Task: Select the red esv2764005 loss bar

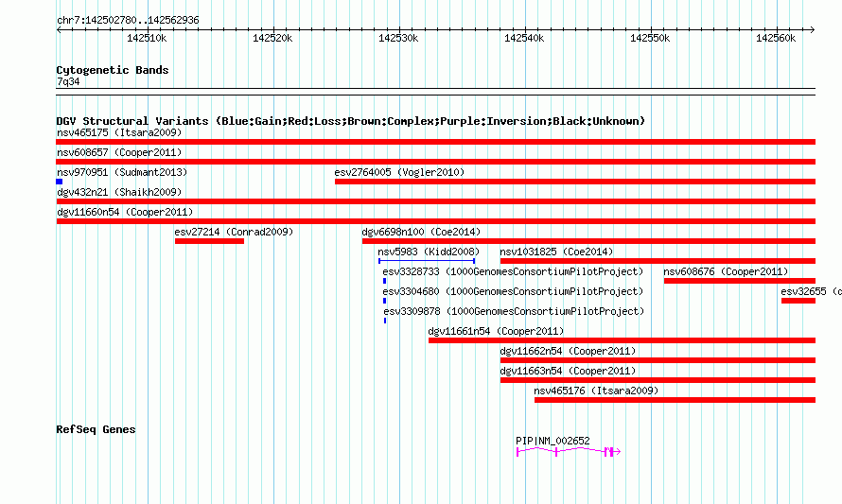Action: (575, 182)
